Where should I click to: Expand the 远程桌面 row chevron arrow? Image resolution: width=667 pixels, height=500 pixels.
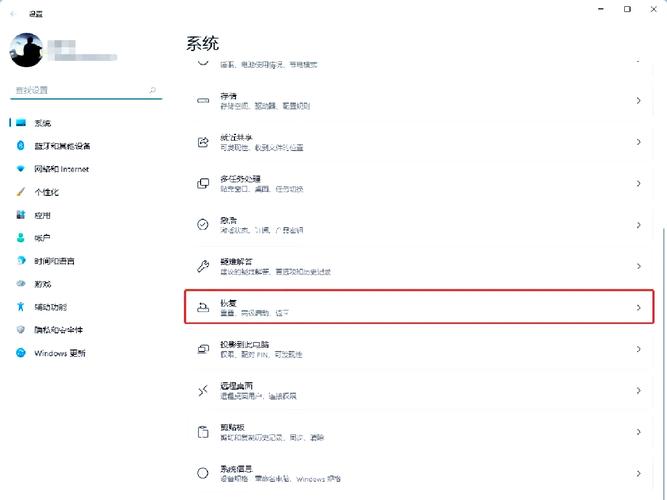tap(638, 390)
